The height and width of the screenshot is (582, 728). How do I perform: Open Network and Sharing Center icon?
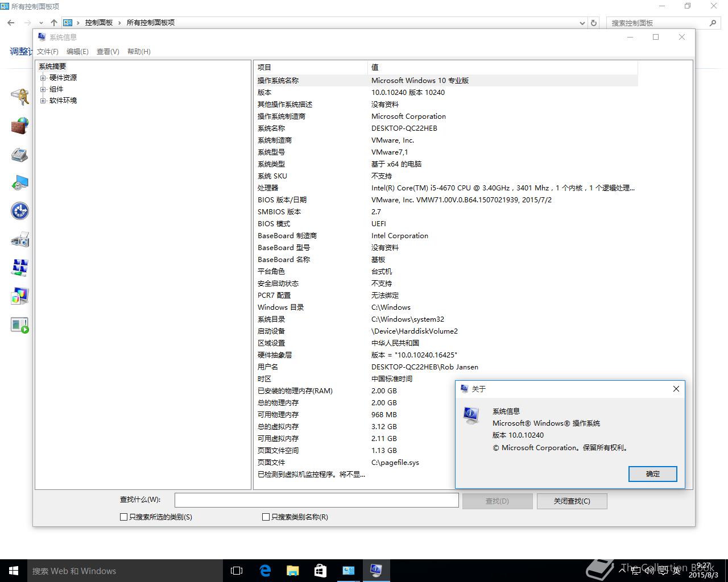20,268
